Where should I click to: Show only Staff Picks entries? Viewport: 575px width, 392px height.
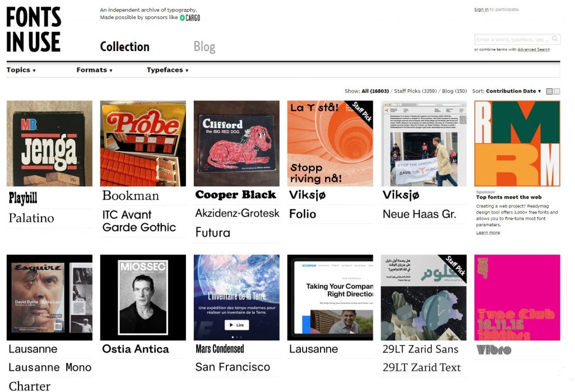coord(415,91)
